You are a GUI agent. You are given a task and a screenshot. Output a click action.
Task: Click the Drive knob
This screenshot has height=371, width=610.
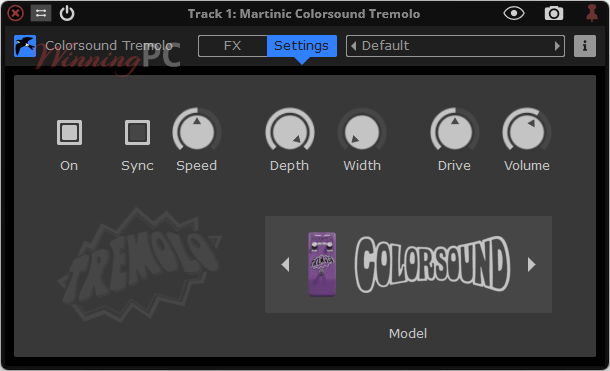[x=454, y=131]
